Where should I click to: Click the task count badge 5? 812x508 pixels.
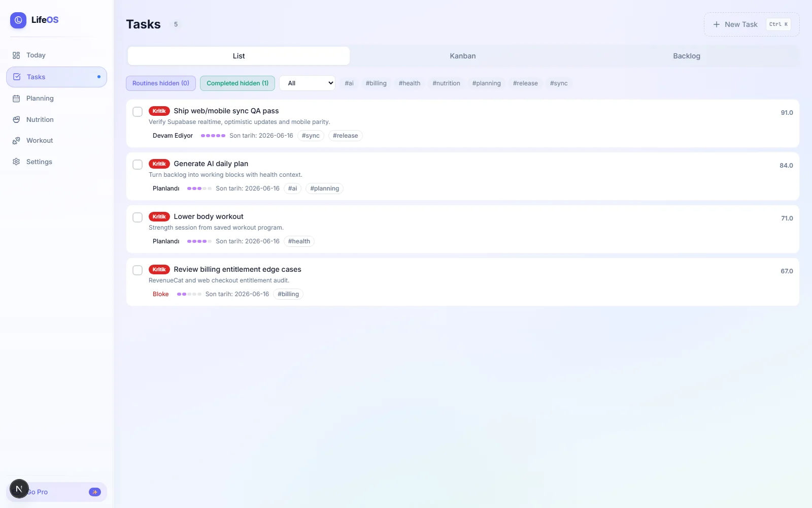coord(176,24)
